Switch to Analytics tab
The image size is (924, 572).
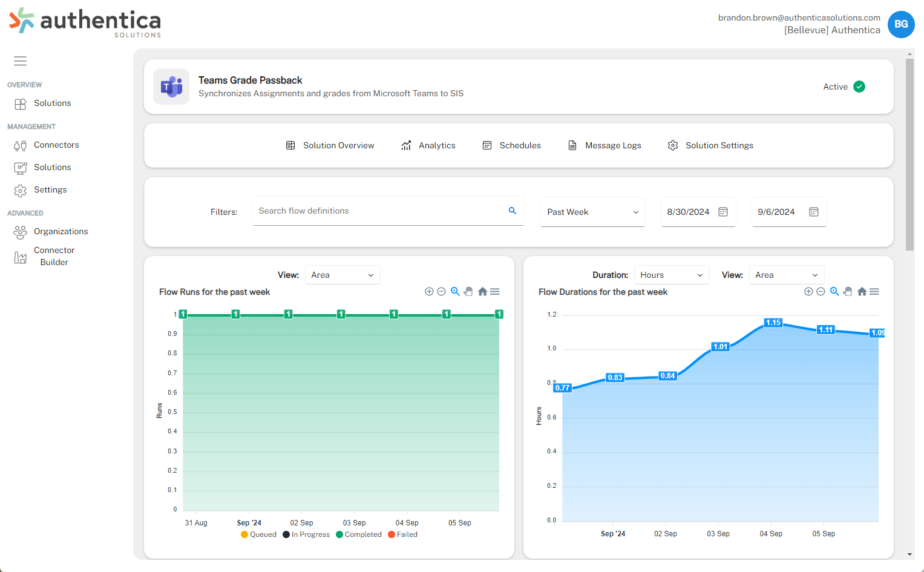(428, 145)
